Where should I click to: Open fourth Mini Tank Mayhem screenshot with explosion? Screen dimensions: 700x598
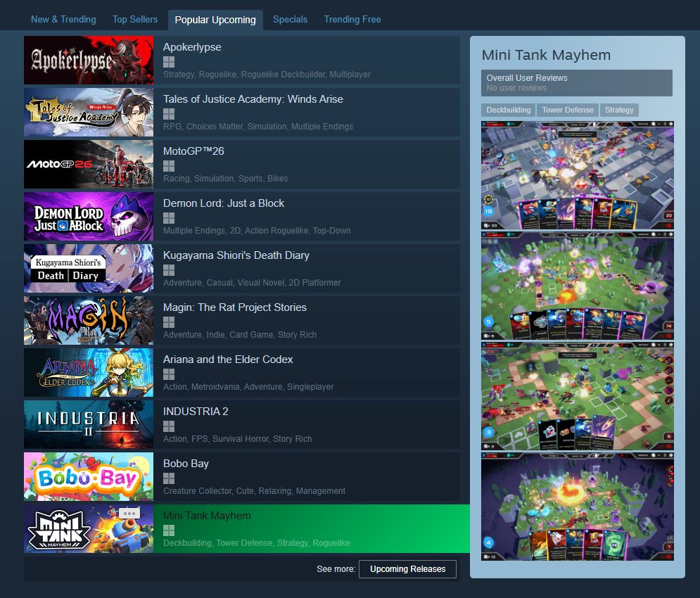coord(577,507)
